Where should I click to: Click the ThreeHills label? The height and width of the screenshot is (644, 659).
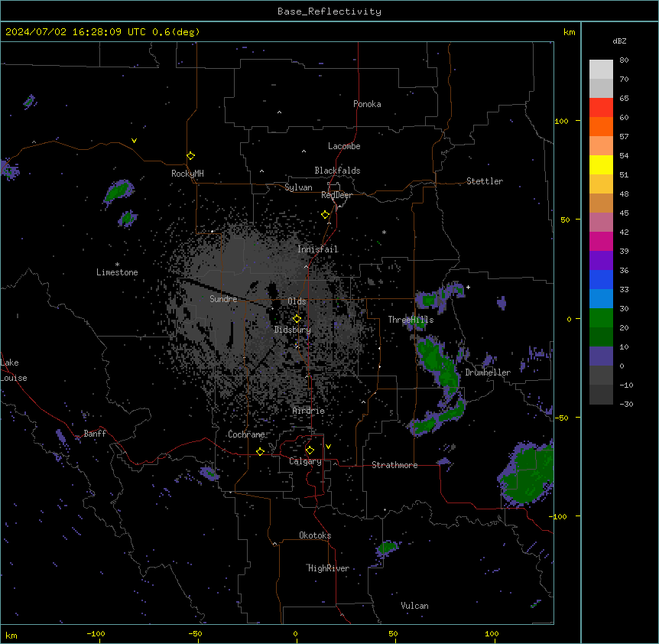pyautogui.click(x=411, y=320)
